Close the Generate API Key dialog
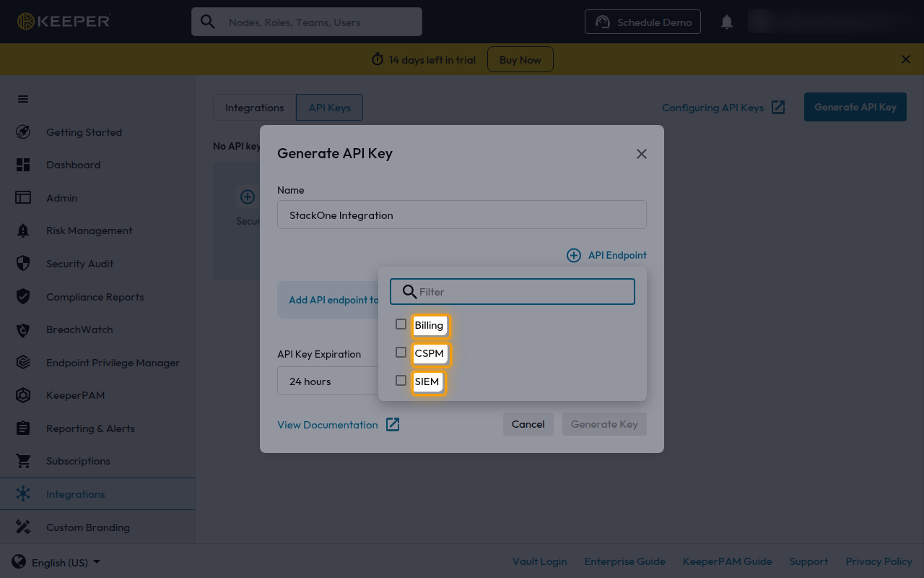924x578 pixels. (x=642, y=154)
